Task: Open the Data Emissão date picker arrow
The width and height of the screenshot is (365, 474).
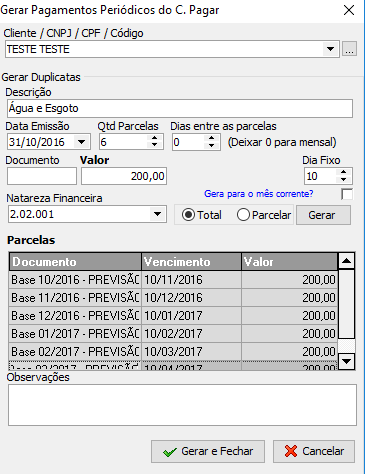Action: (x=81, y=142)
